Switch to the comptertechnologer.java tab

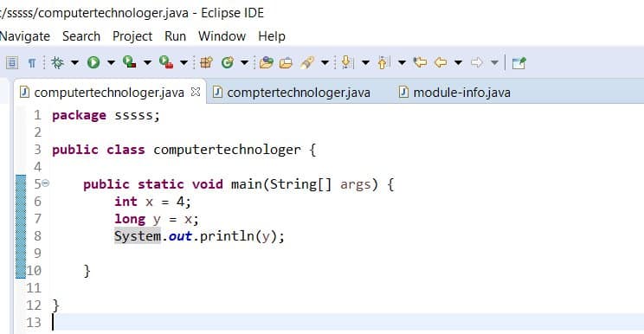point(292,93)
